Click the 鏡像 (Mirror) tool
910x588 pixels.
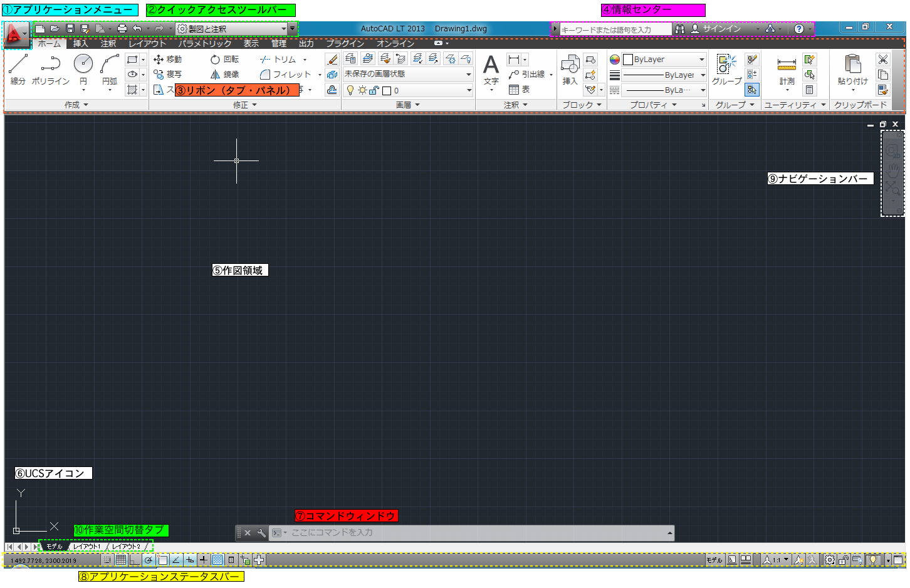click(x=224, y=75)
